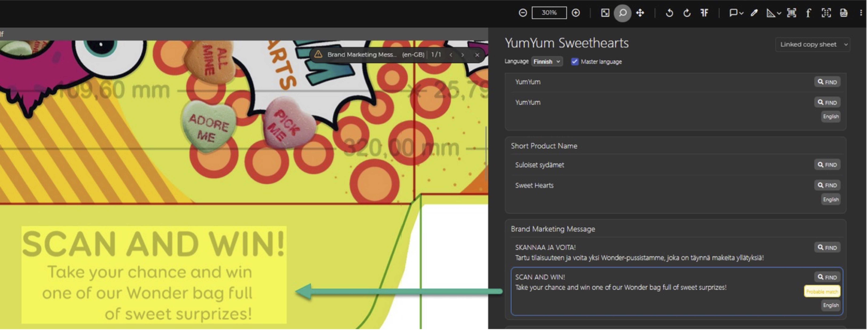The width and height of the screenshot is (868, 330).
Task: Select the fit-to-screen icon
Action: [605, 13]
